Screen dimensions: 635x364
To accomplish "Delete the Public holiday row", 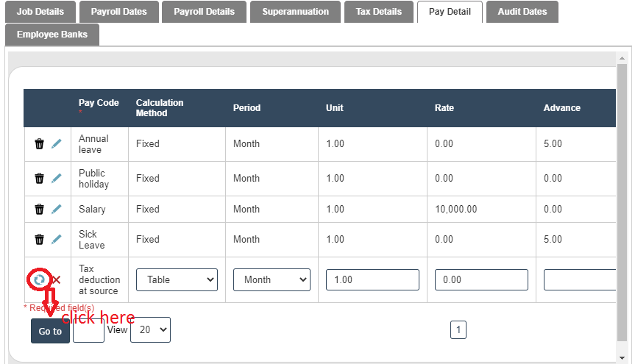I will pos(40,179).
